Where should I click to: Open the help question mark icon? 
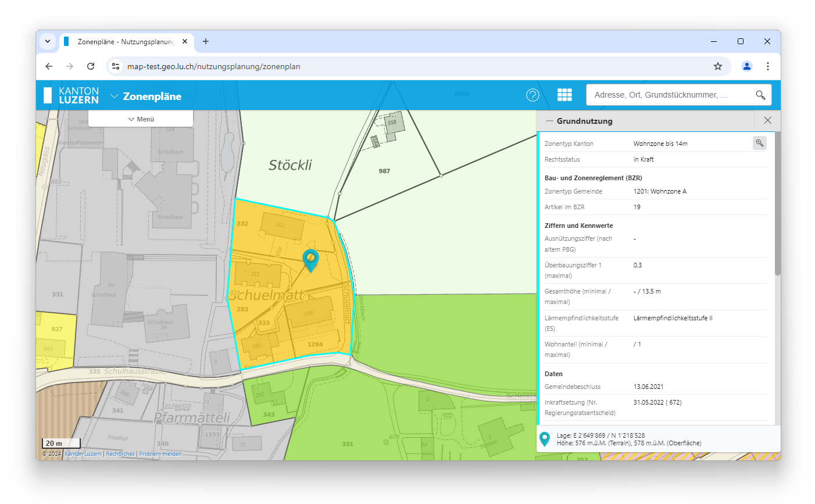[x=532, y=95]
